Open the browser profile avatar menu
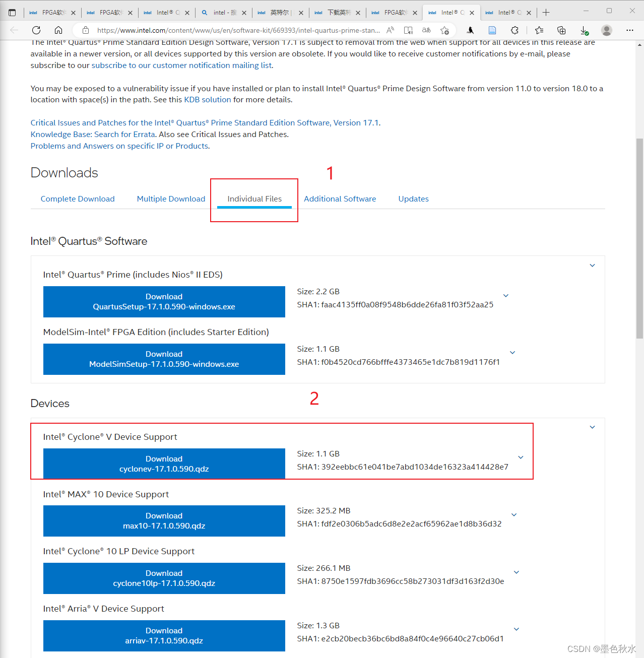This screenshot has height=658, width=644. tap(607, 30)
